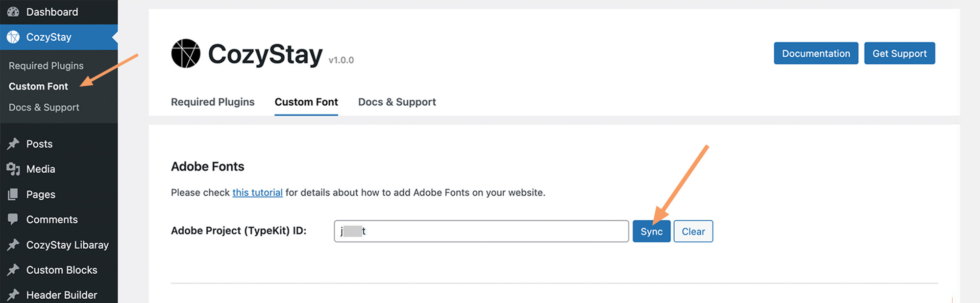The width and height of the screenshot is (980, 303).
Task: Open the 'this tutorial' link
Action: pos(257,192)
